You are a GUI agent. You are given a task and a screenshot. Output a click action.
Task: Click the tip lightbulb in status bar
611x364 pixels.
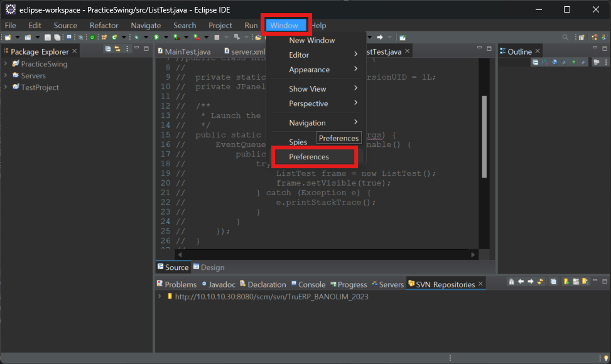coord(606,358)
